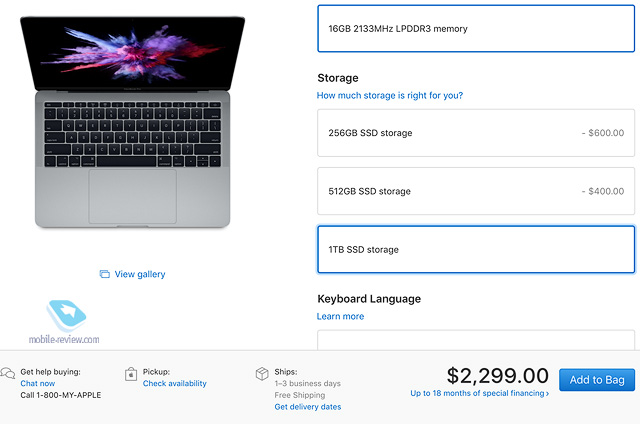This screenshot has height=424, width=640.
Task: Select 256GB SSD storage option
Action: click(x=476, y=133)
